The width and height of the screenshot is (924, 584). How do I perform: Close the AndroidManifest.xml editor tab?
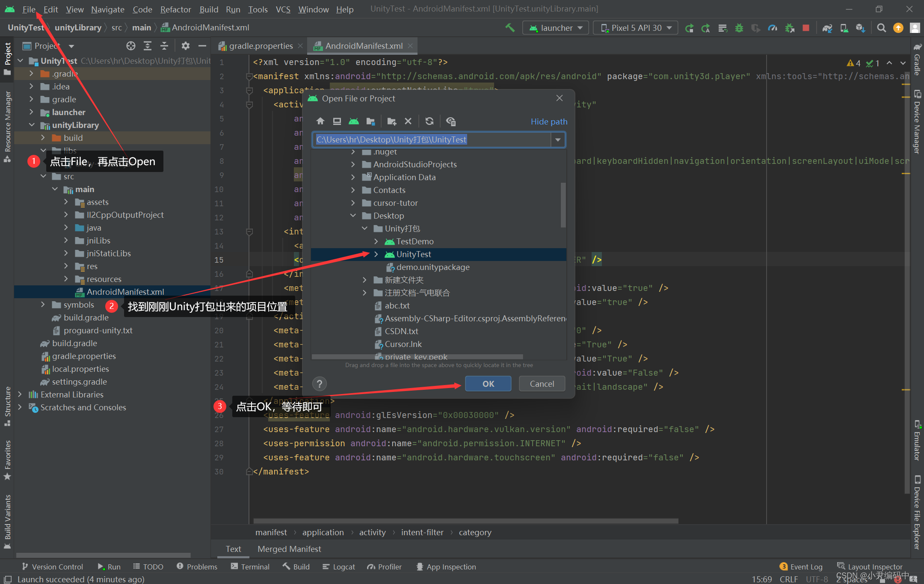click(410, 46)
